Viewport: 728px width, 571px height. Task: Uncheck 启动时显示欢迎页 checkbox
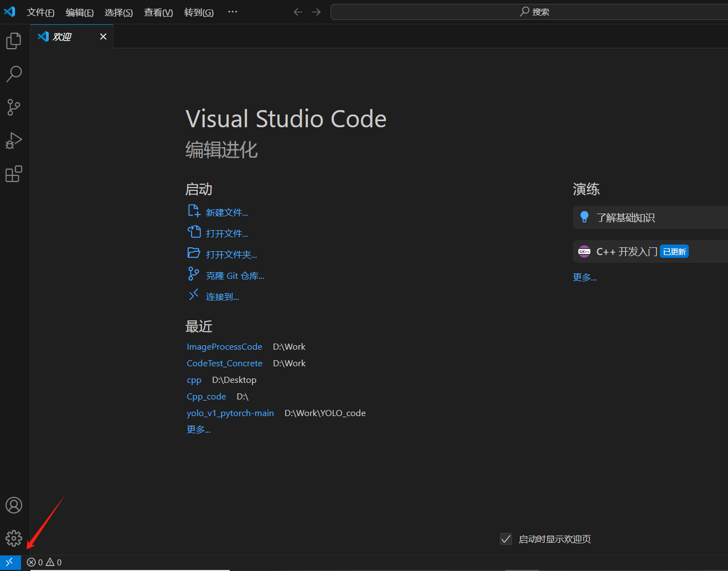click(x=506, y=539)
